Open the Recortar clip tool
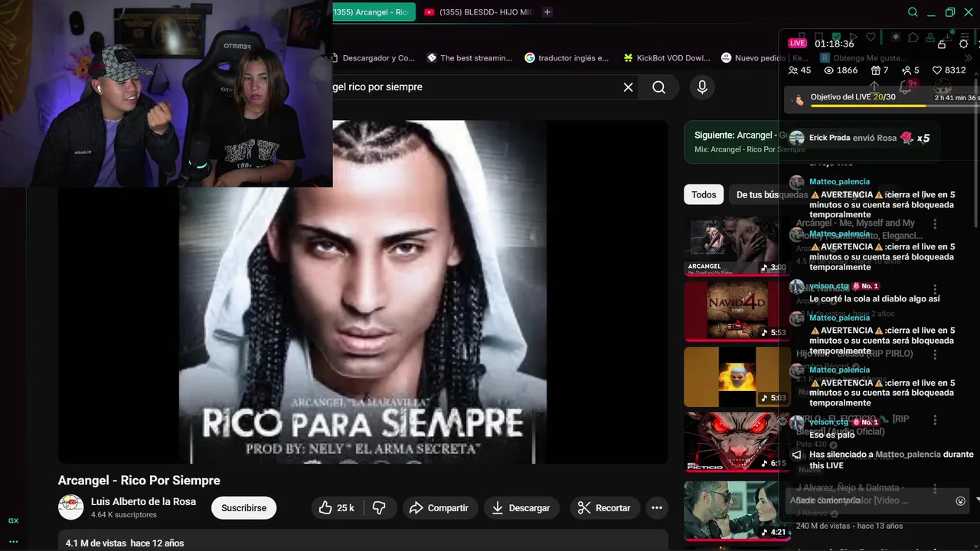980x551 pixels. 604,508
